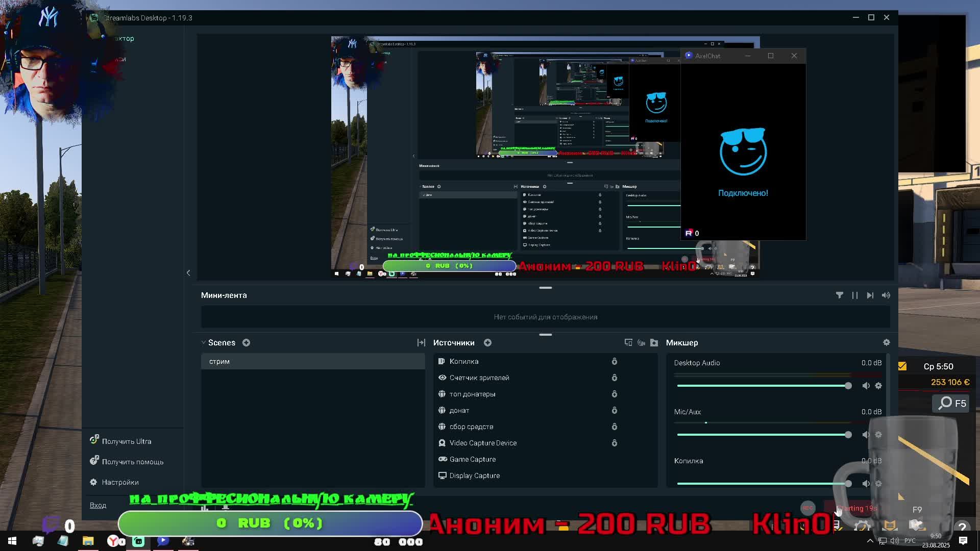The width and height of the screenshot is (980, 551).
Task: Click the add source folder icon
Action: point(654,343)
